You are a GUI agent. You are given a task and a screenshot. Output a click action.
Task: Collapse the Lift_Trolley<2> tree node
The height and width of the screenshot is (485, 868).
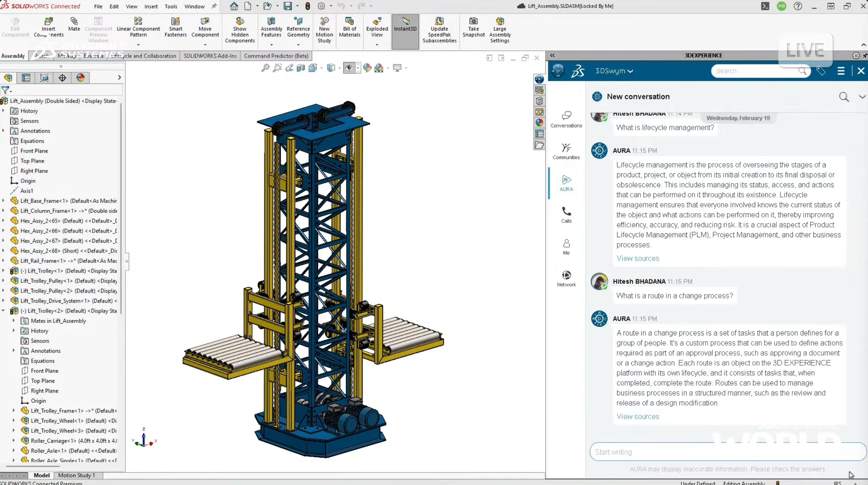tap(4, 311)
